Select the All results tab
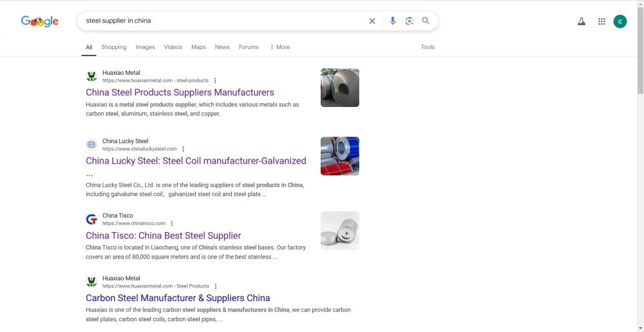This screenshot has width=644, height=332. click(89, 47)
